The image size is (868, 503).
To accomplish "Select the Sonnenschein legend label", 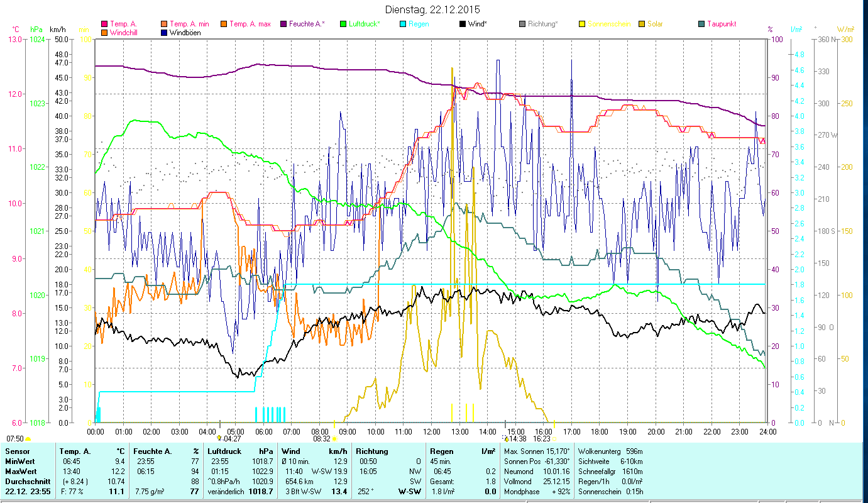I will pyautogui.click(x=610, y=25).
